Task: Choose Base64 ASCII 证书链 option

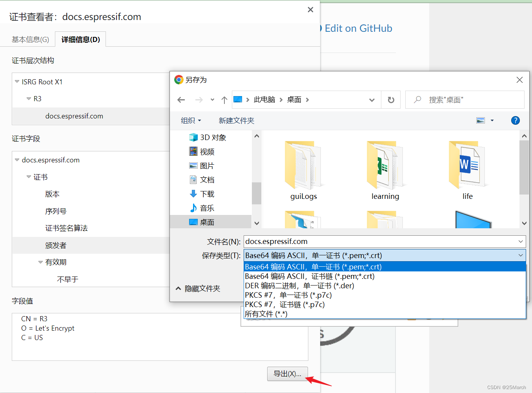Action: [x=384, y=276]
